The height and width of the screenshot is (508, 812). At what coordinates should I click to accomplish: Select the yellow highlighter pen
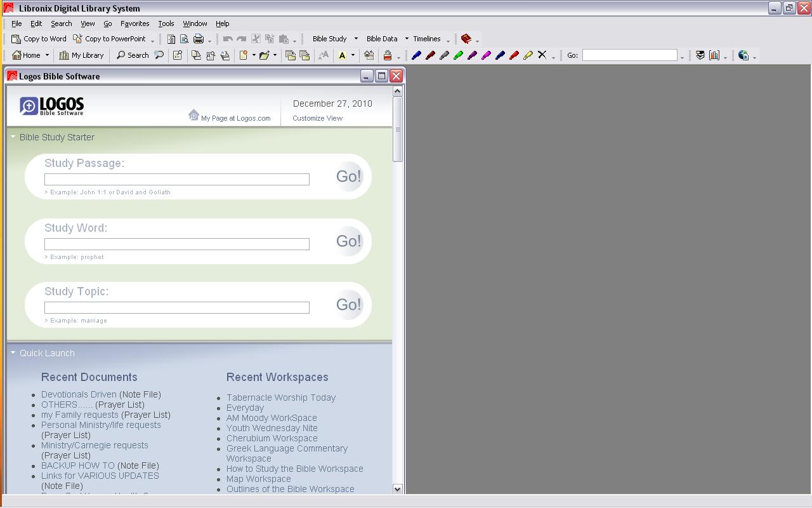tap(528, 55)
